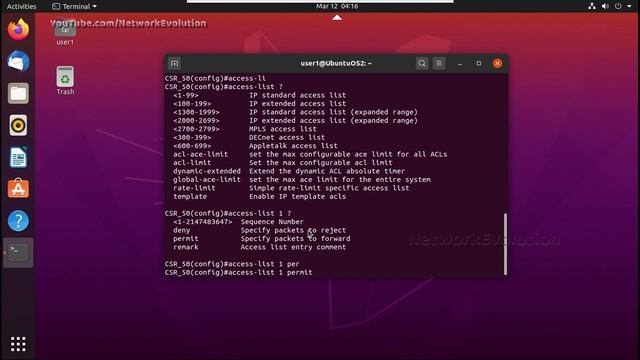Click the terminal scrollbar handle
This screenshot has width=640, height=360.
[x=505, y=244]
